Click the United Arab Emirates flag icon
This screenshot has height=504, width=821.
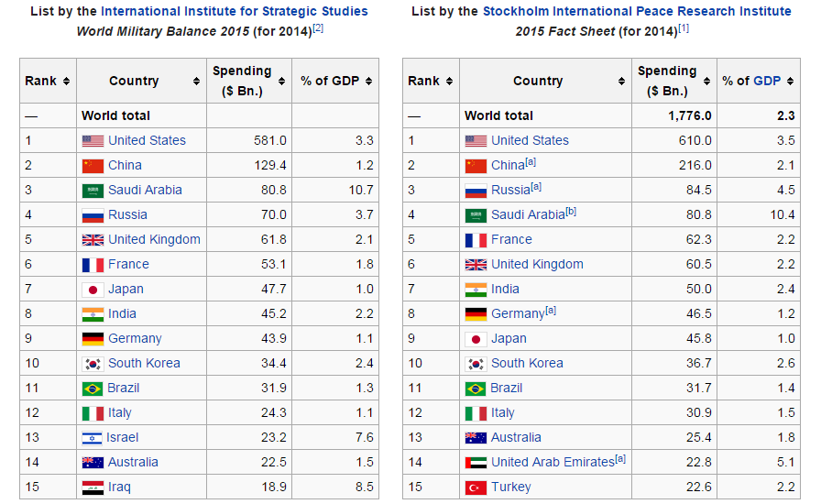(x=476, y=463)
